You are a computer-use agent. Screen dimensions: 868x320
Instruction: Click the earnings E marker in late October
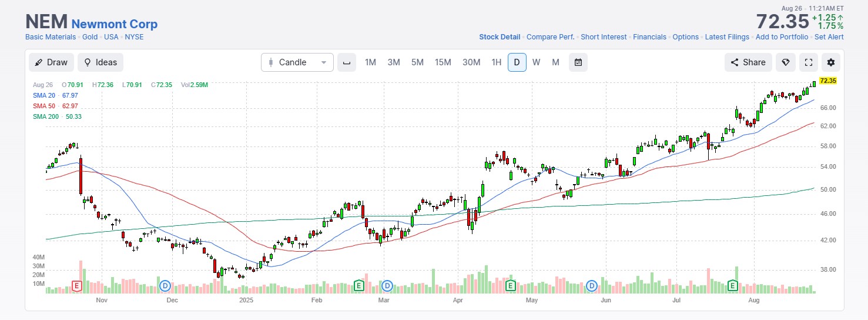(x=76, y=286)
